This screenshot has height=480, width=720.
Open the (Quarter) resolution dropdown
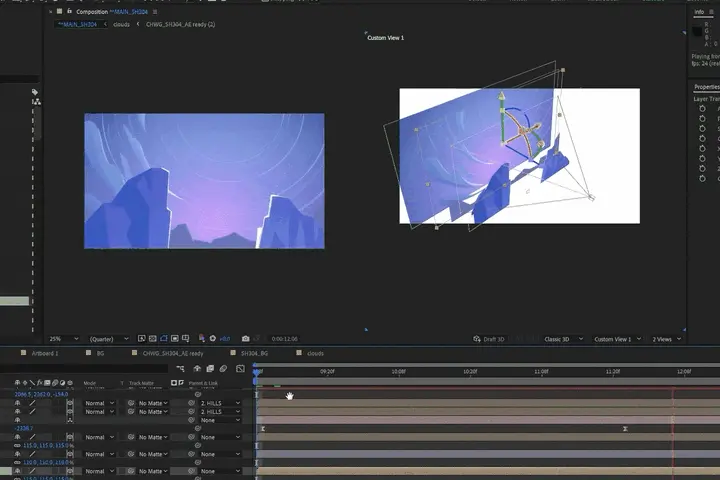109,339
